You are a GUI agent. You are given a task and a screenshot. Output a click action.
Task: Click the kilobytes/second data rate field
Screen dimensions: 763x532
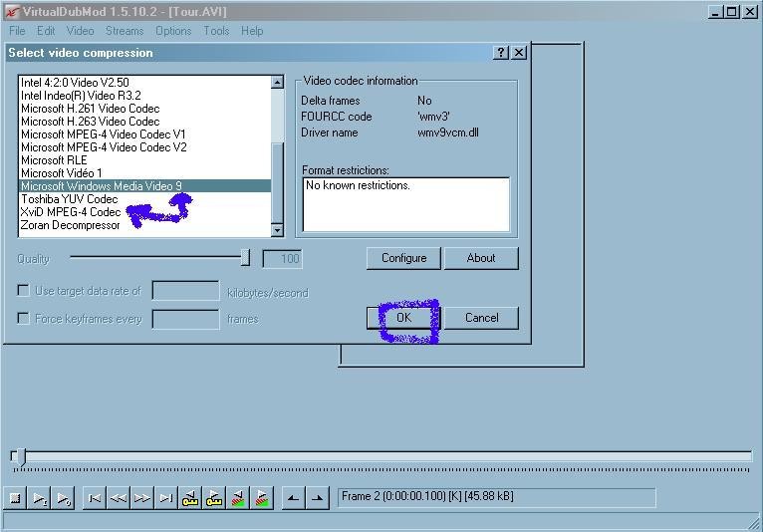(185, 291)
